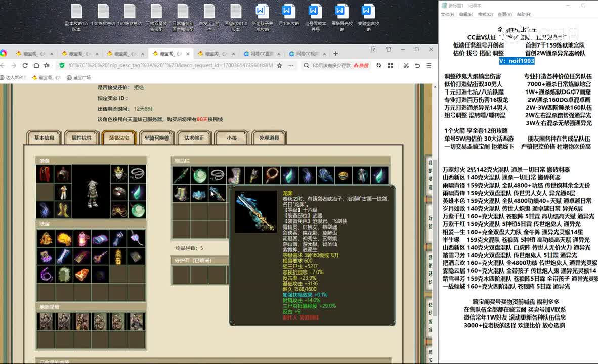Select the orange glowing brick talisman
Viewport: 598px width, 364px height.
(81, 274)
